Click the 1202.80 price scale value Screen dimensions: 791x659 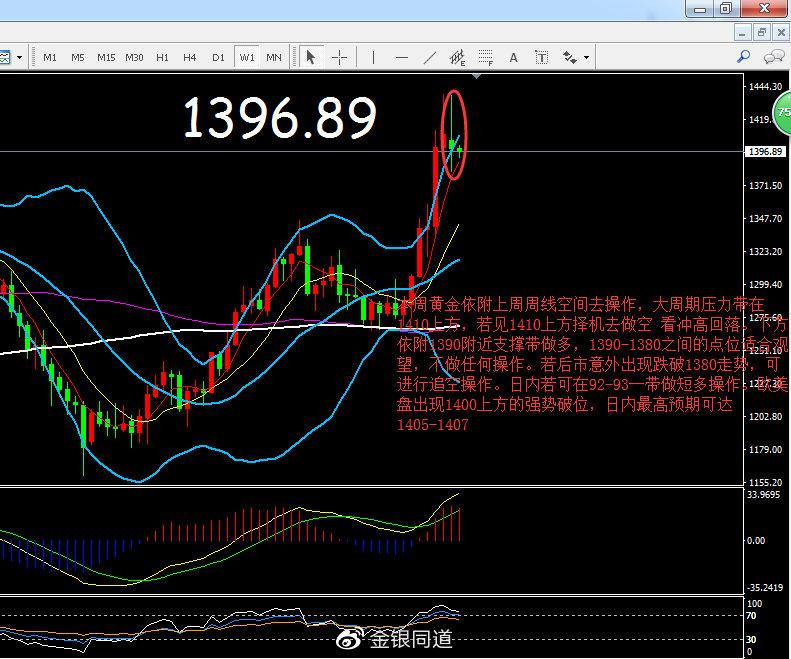coord(765,416)
